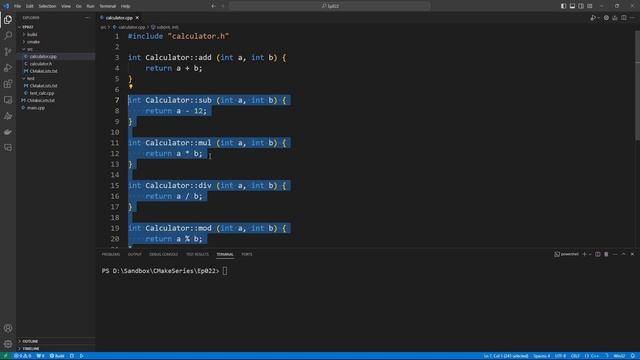
Task: Click CRLF line ending in status bar
Action: (575, 356)
